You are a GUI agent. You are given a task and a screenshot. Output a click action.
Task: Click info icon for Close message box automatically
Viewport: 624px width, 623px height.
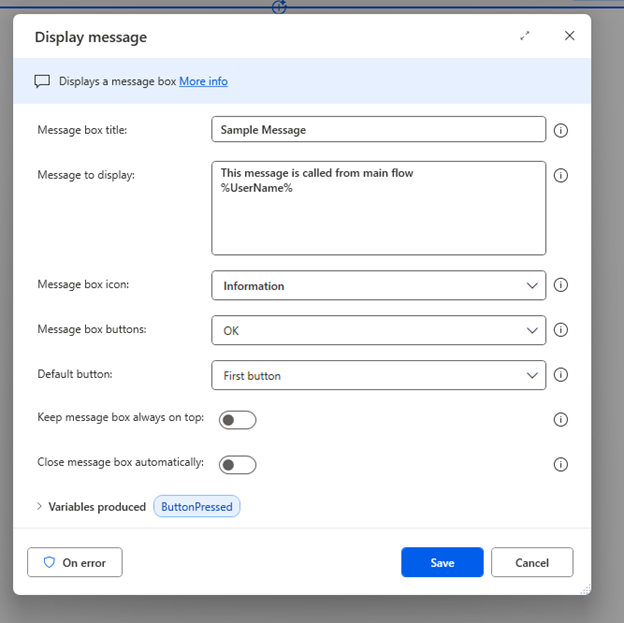pos(561,464)
